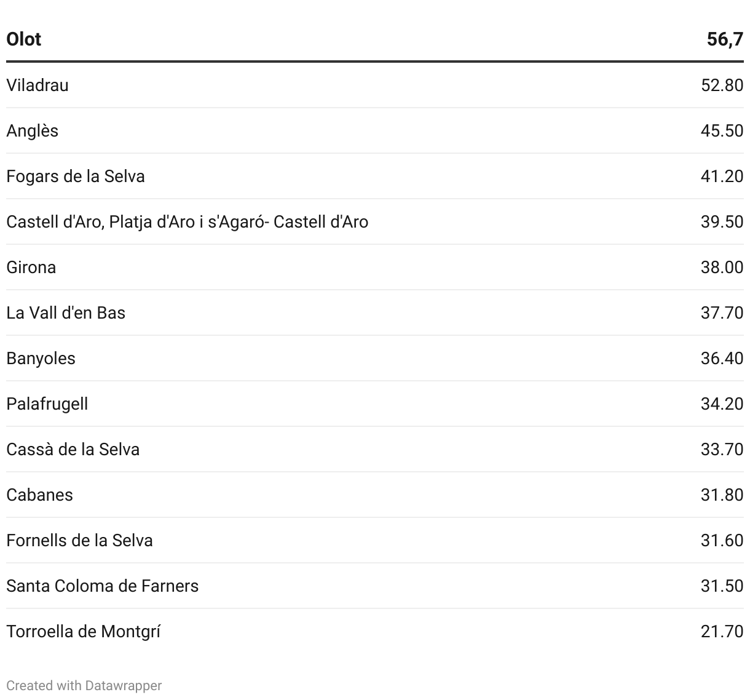Screen dimensions: 750x700
Task: Click the Viladrau row name
Action: pos(37,85)
